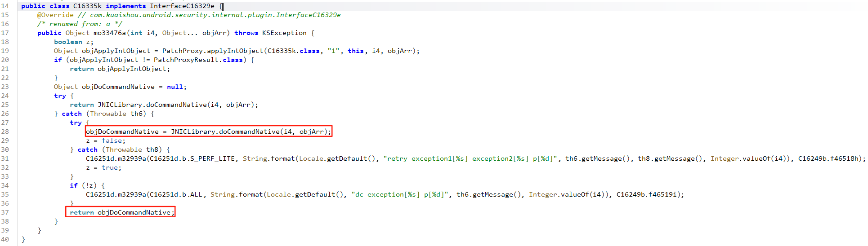Click the null keyword on line 23
Screen dimensions: 868x246
[x=175, y=87]
